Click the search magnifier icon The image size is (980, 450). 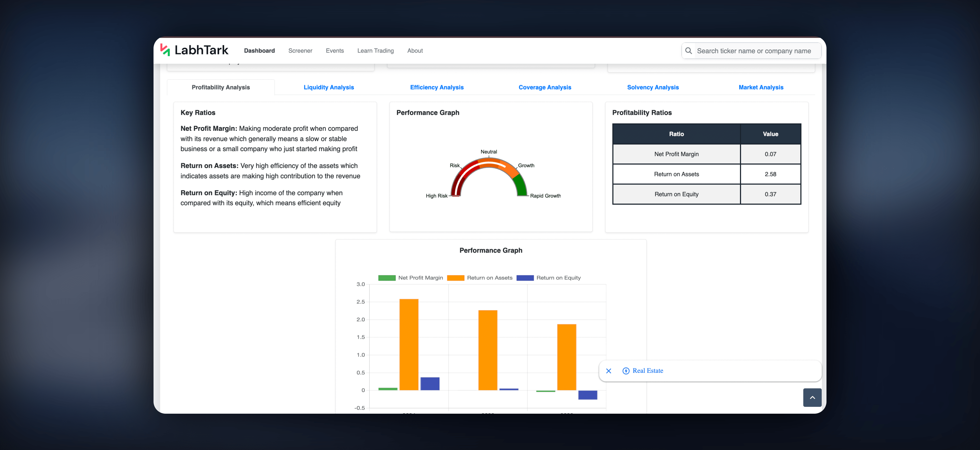688,51
